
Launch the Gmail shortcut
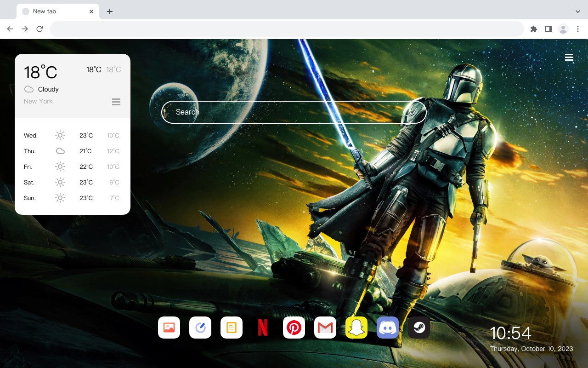(325, 328)
